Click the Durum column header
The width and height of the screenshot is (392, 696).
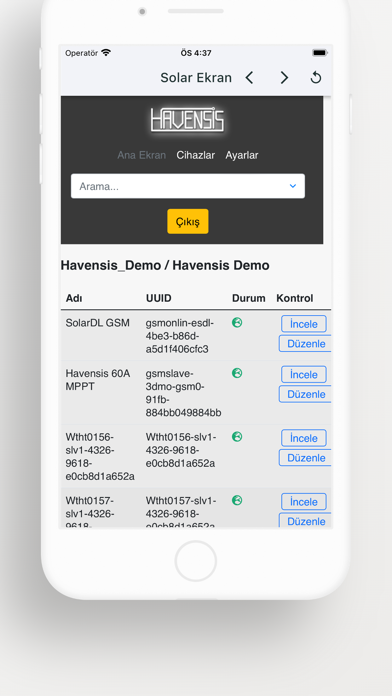click(x=249, y=298)
